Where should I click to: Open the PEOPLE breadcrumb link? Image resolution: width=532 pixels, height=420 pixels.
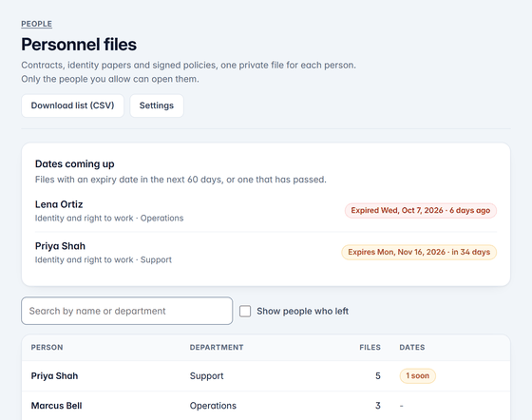37,24
